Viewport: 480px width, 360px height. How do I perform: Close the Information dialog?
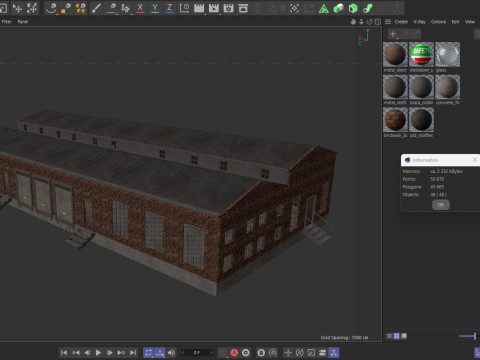click(475, 160)
